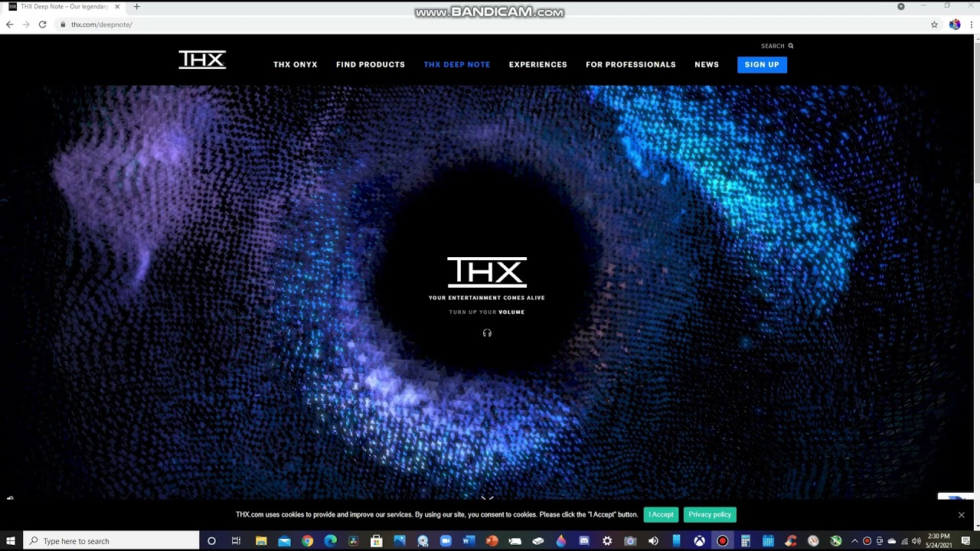Open Google Chrome from taskbar
The width and height of the screenshot is (980, 551).
[x=308, y=541]
